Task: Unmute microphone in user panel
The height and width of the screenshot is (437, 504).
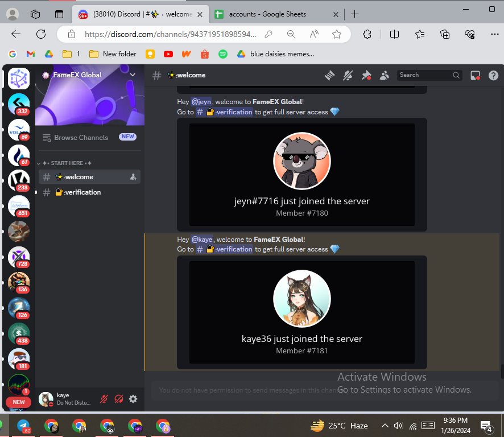Action: click(104, 399)
